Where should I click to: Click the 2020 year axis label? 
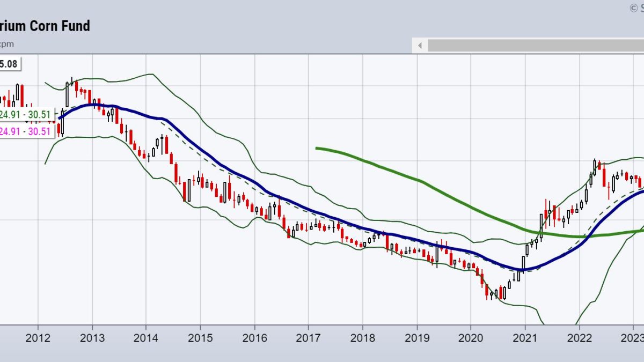click(470, 338)
